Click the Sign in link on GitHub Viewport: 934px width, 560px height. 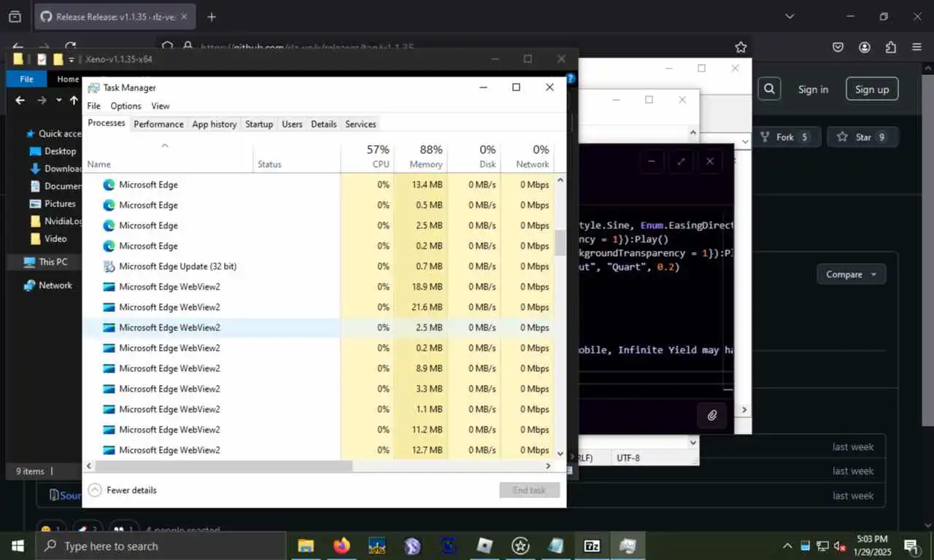(x=813, y=89)
